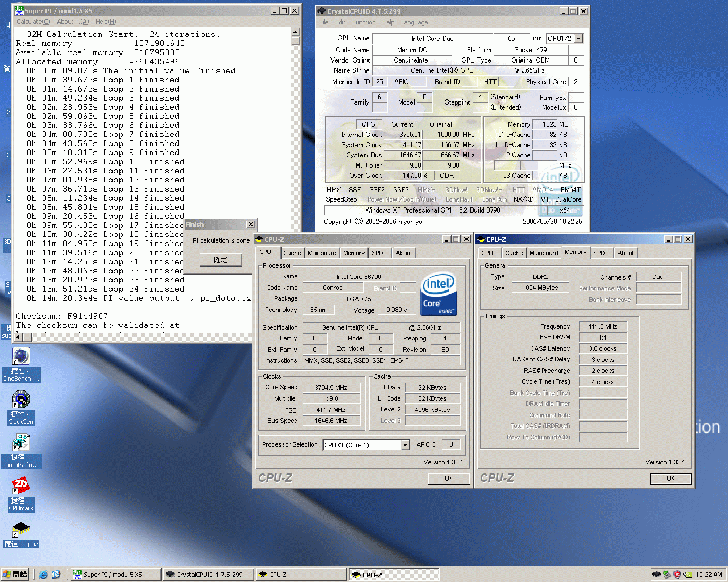
Task: Click the green NVIDIA system tray icon
Action: 686,575
